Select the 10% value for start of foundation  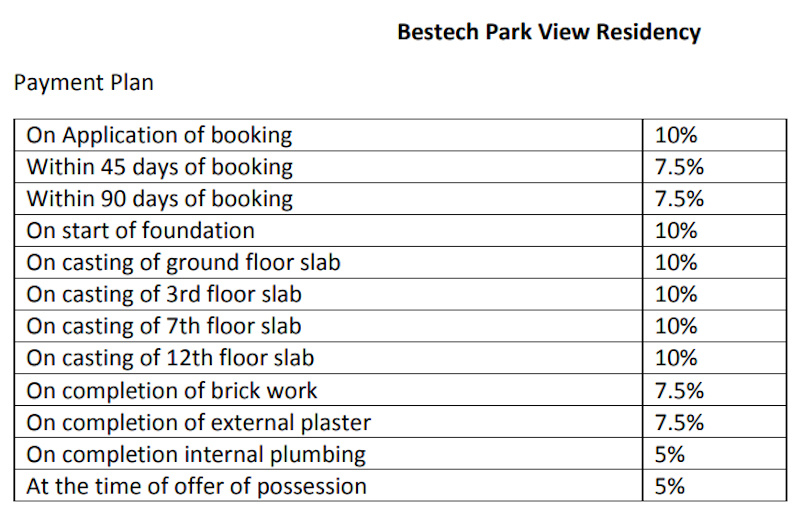point(675,230)
